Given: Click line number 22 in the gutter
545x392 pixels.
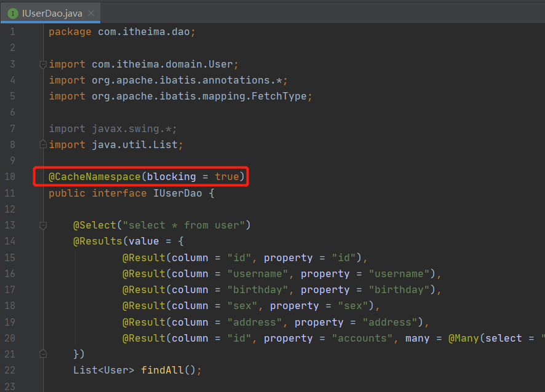Looking at the screenshot, I should click(10, 370).
